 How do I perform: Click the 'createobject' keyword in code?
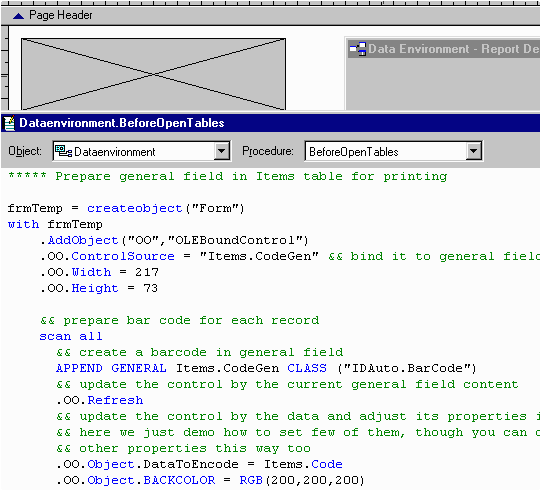point(135,208)
